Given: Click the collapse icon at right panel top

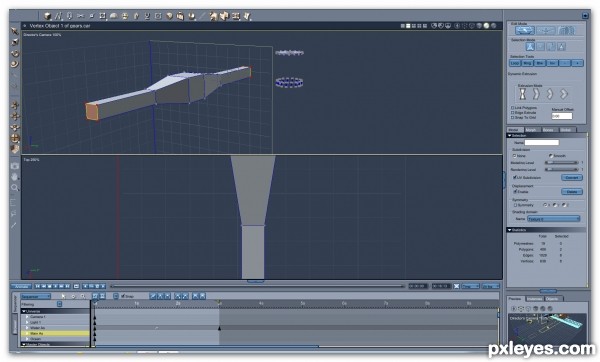Looking at the screenshot, I should 585,15.
